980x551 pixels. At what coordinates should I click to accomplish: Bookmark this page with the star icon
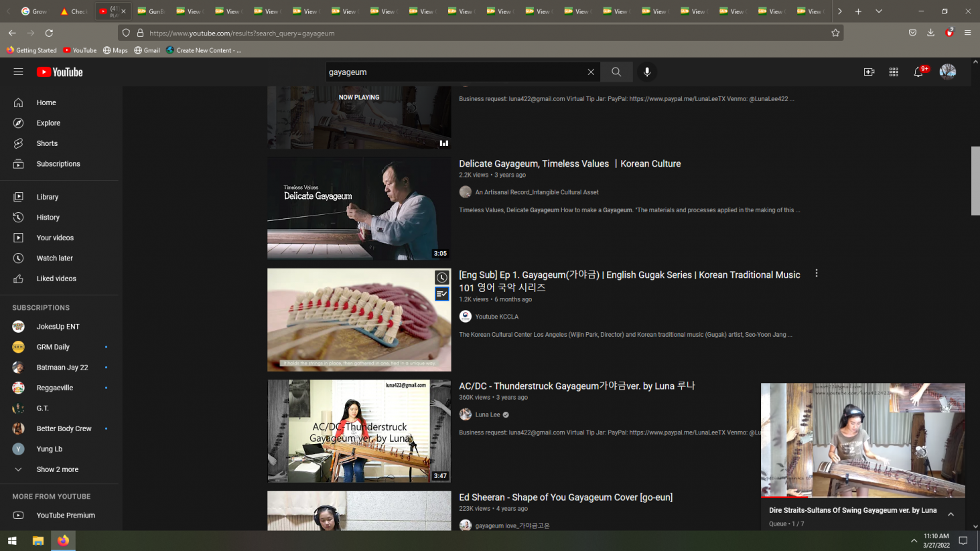(x=835, y=33)
